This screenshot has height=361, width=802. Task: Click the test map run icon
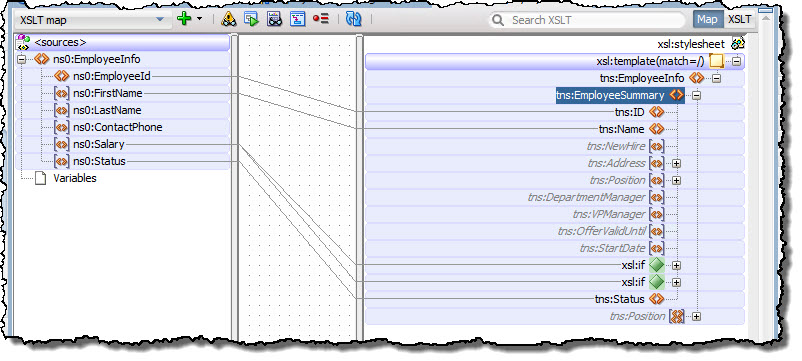251,19
